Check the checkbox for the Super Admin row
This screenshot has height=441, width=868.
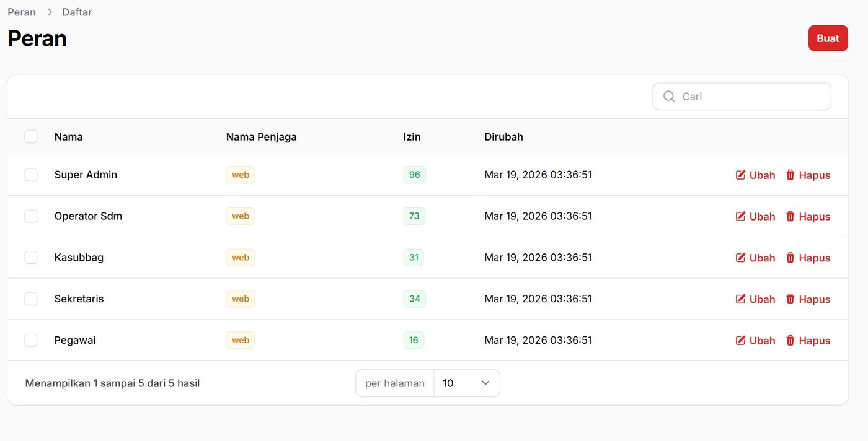coord(31,175)
